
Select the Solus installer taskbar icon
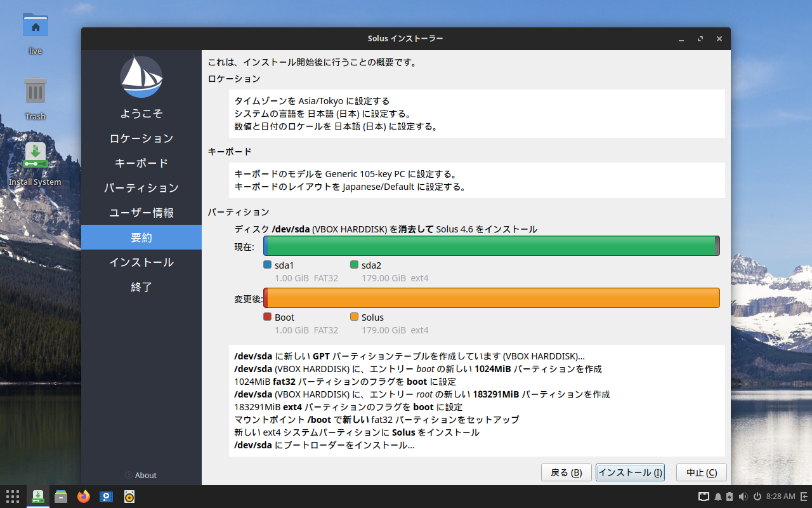(37, 497)
